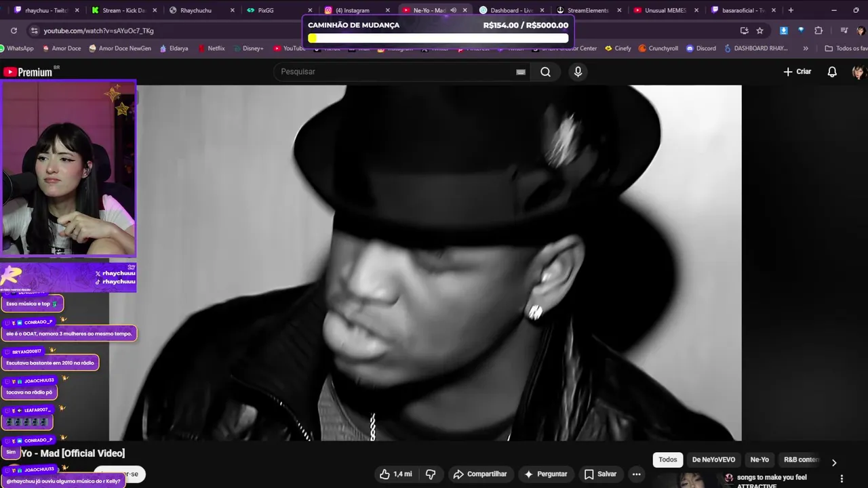Click the address bar URL text
This screenshot has height=488, width=868.
click(99, 30)
